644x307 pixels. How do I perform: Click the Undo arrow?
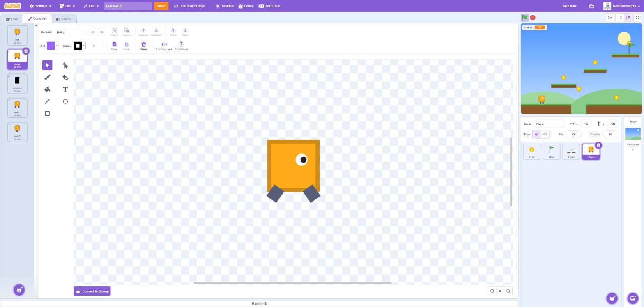pos(93,32)
